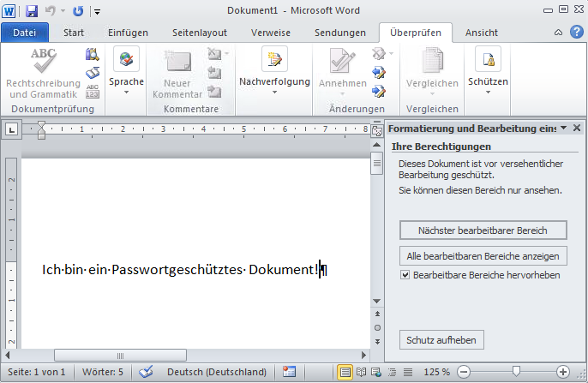Viewport: 588px width, 383px height.
Task: Click the Nachverfolgung tracking icon
Action: pyautogui.click(x=274, y=61)
